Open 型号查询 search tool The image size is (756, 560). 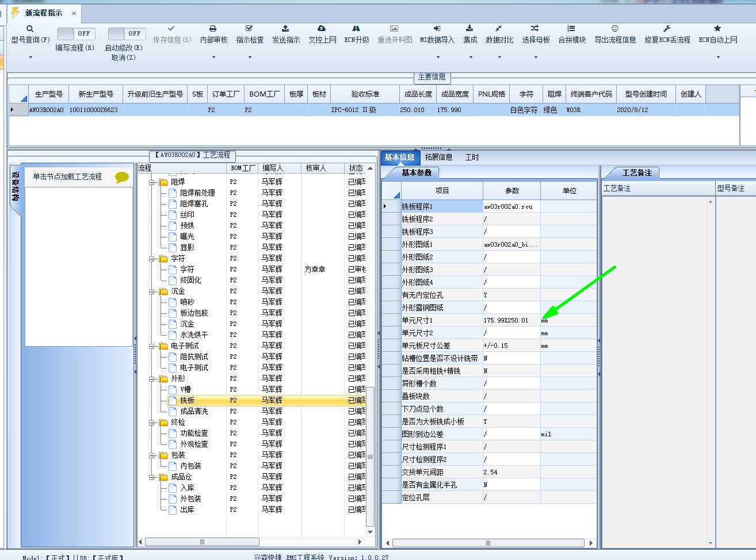[30, 34]
